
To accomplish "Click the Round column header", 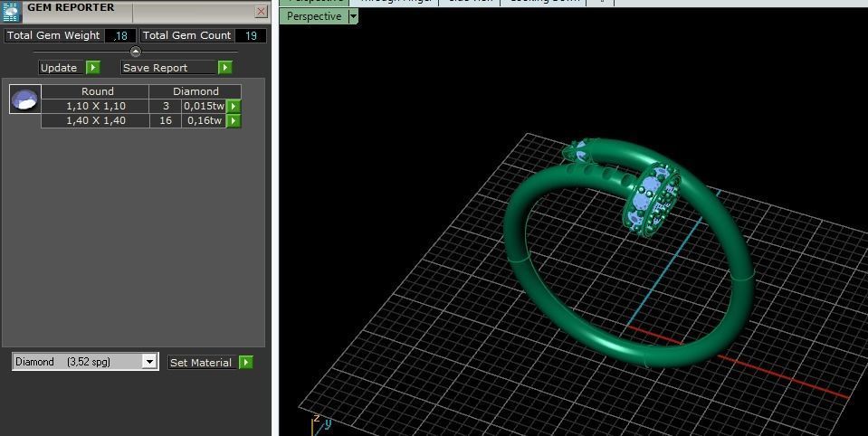I will point(95,91).
